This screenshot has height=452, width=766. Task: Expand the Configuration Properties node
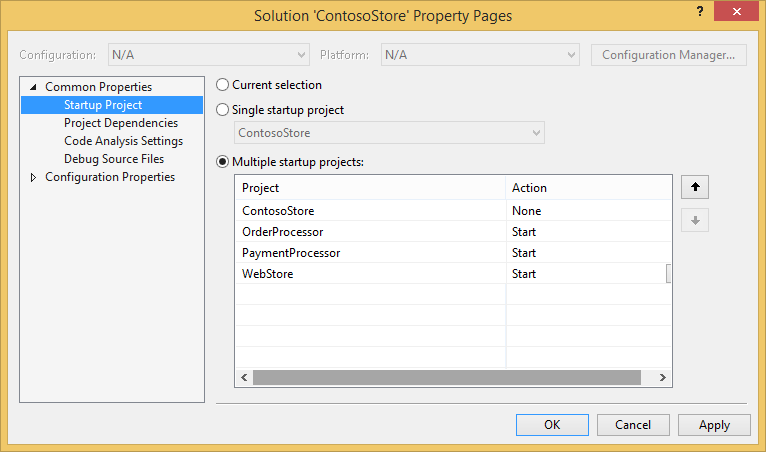[33, 177]
